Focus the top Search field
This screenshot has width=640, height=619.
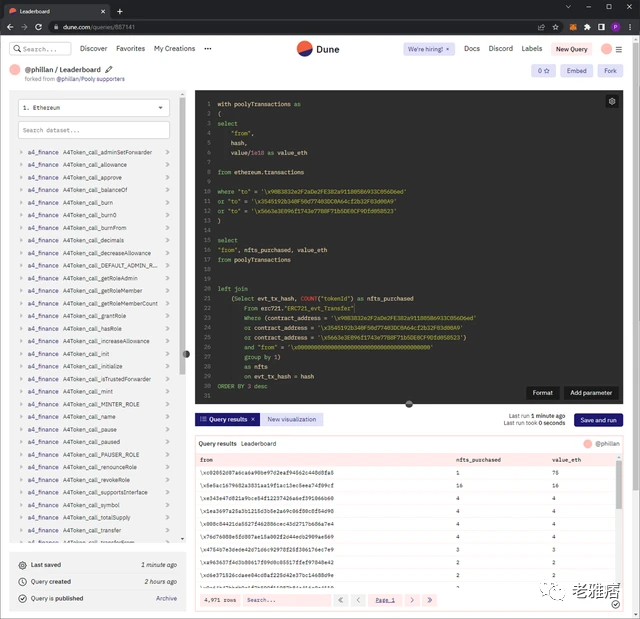[x=40, y=49]
